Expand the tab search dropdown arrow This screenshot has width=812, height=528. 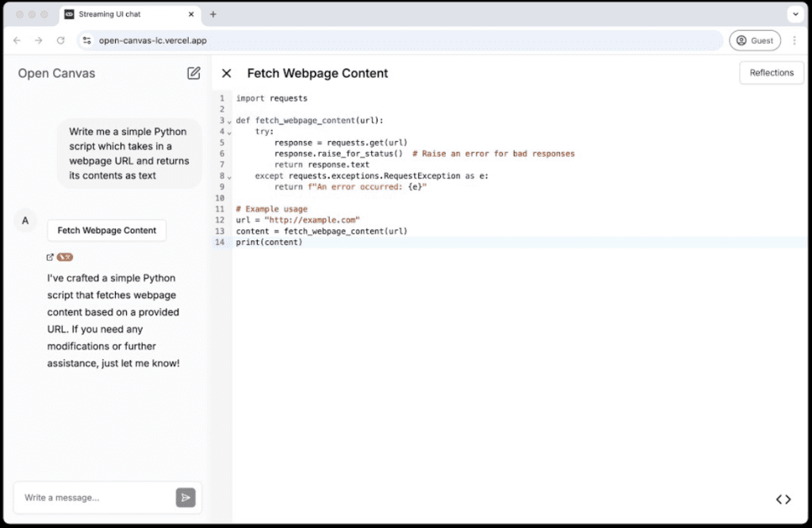(x=795, y=14)
